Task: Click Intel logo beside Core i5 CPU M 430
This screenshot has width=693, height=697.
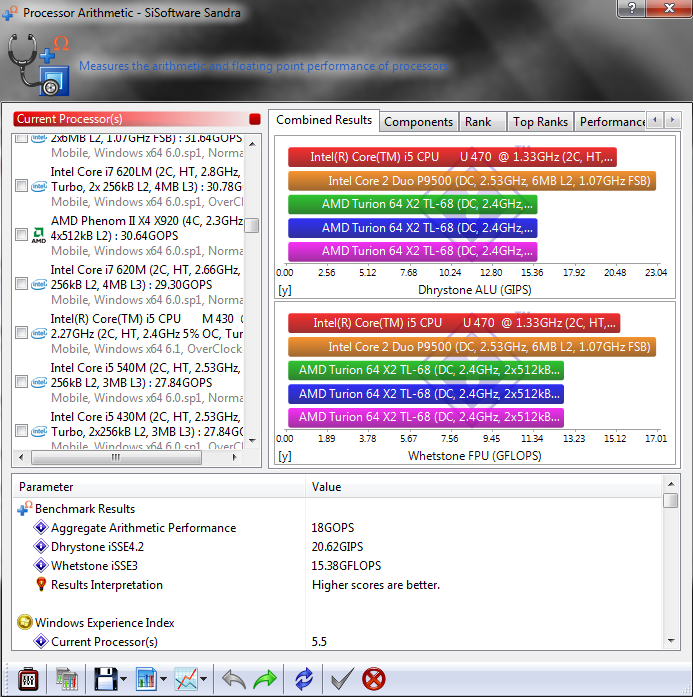Action: pos(39,333)
